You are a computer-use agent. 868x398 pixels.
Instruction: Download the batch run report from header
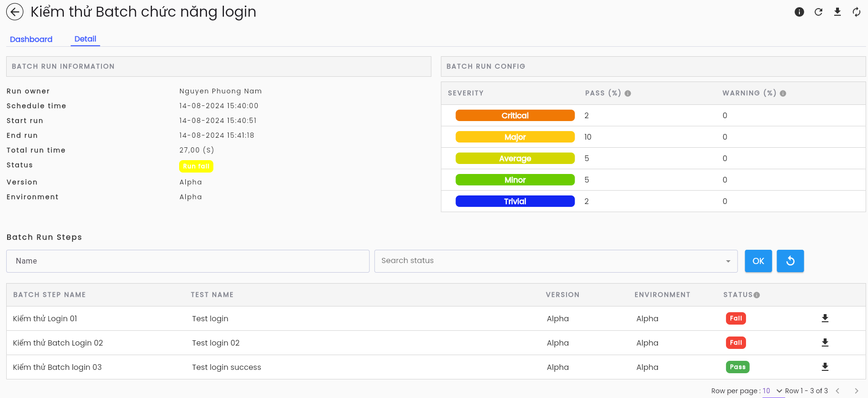[838, 12]
